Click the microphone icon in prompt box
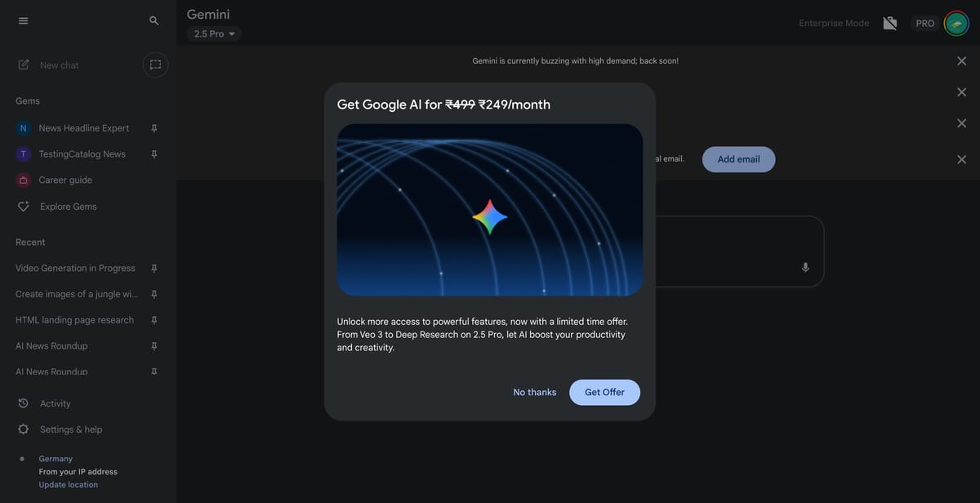 (x=805, y=267)
